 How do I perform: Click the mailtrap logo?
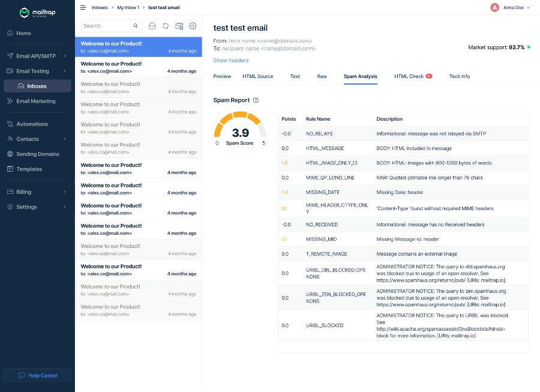click(x=37, y=12)
